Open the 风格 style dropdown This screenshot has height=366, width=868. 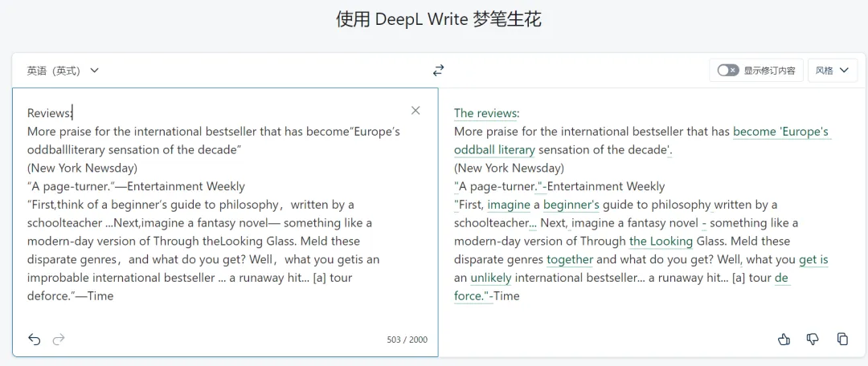click(x=831, y=71)
